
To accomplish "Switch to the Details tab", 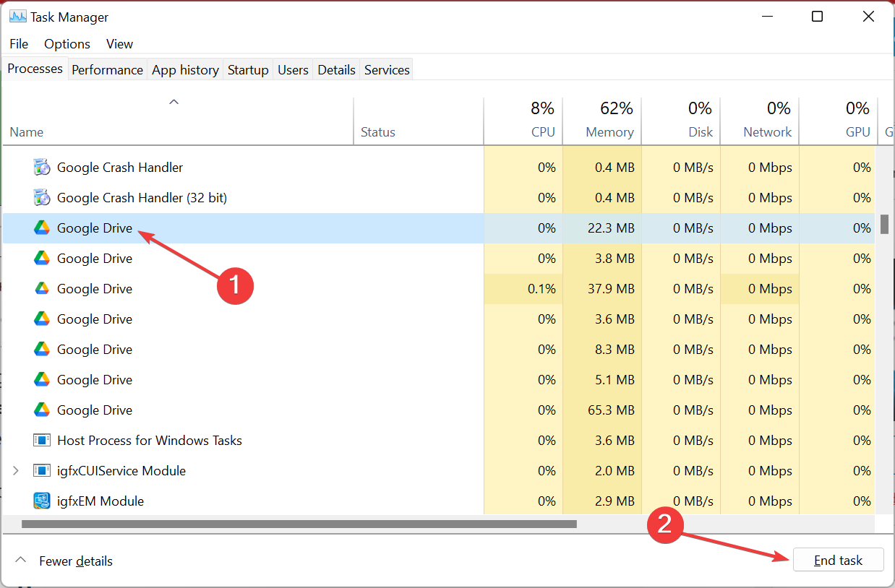I will pyautogui.click(x=336, y=70).
